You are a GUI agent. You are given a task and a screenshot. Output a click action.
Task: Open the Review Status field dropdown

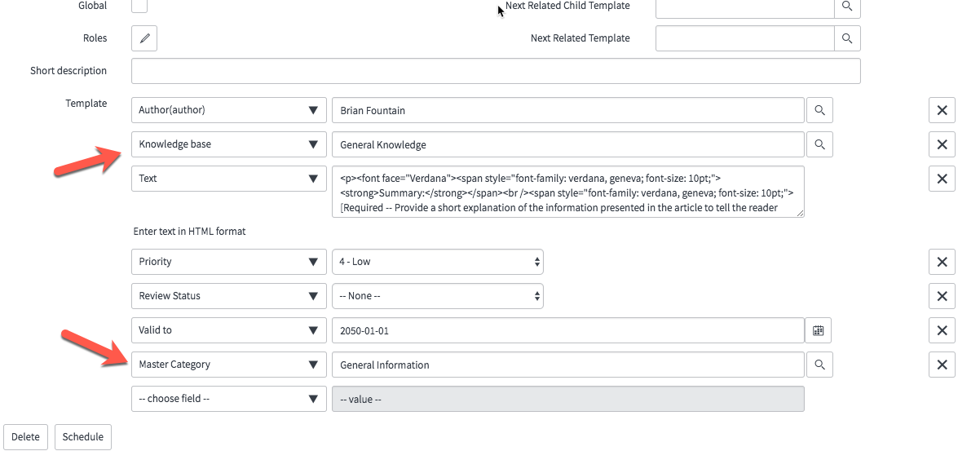coord(229,296)
